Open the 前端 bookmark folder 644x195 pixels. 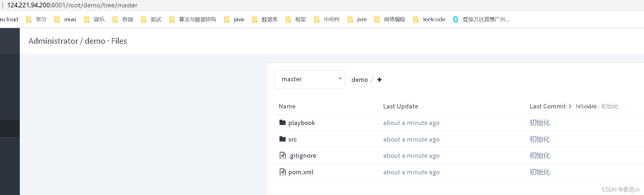[x=123, y=19]
